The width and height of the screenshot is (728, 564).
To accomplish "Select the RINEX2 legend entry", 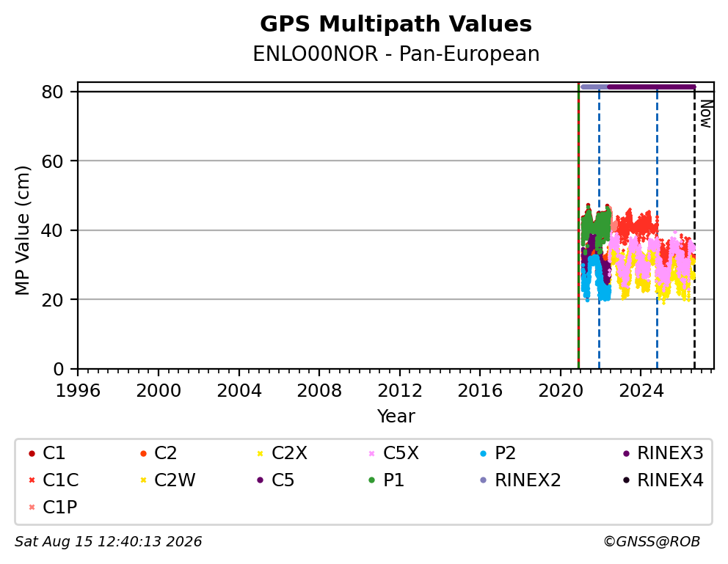I will (x=520, y=480).
